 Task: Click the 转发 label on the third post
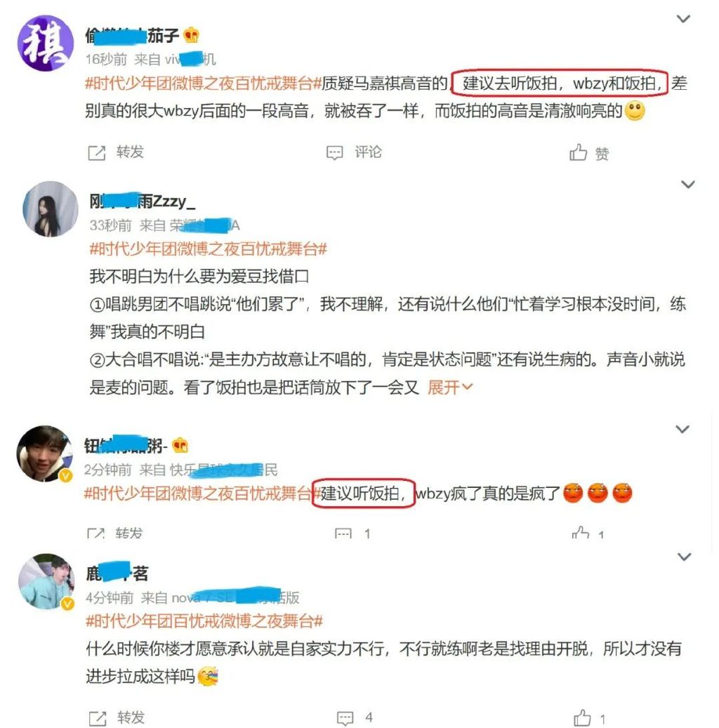click(x=128, y=533)
